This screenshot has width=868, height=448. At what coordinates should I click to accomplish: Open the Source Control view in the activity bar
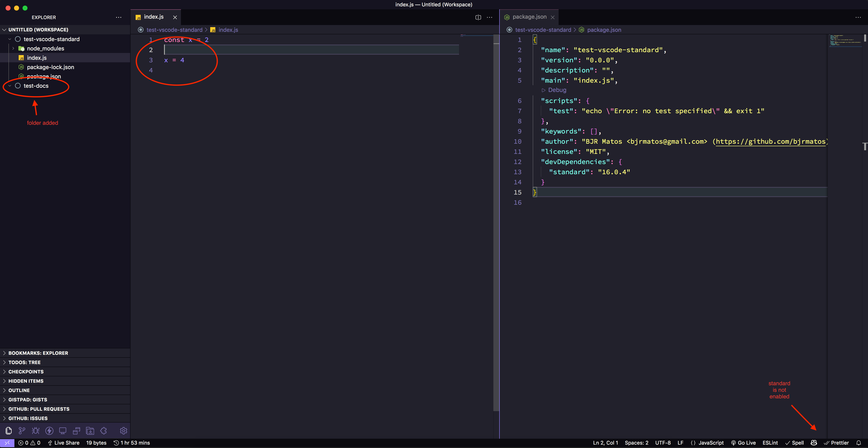tap(22, 430)
